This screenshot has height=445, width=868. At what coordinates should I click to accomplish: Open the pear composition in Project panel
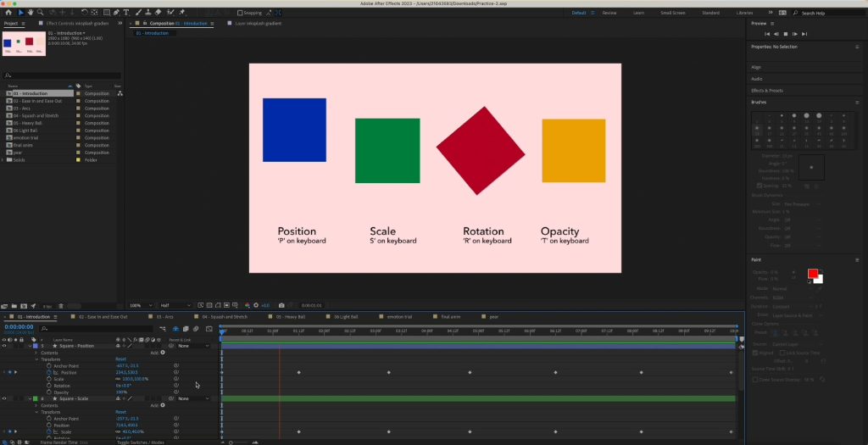click(17, 153)
